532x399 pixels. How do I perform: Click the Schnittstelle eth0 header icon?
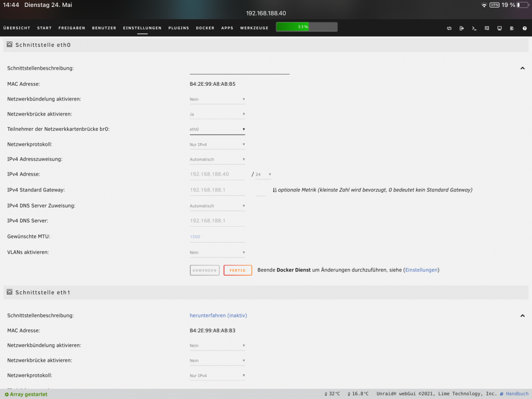coord(10,45)
